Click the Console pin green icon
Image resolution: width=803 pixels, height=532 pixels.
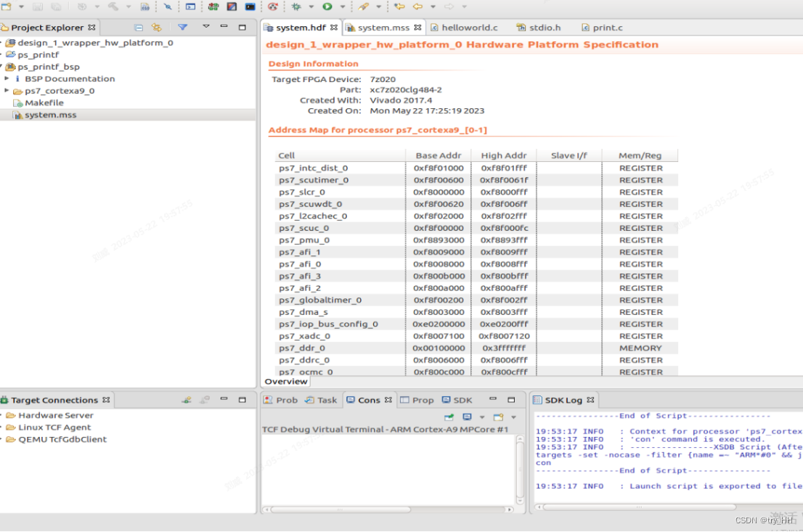coord(449,417)
